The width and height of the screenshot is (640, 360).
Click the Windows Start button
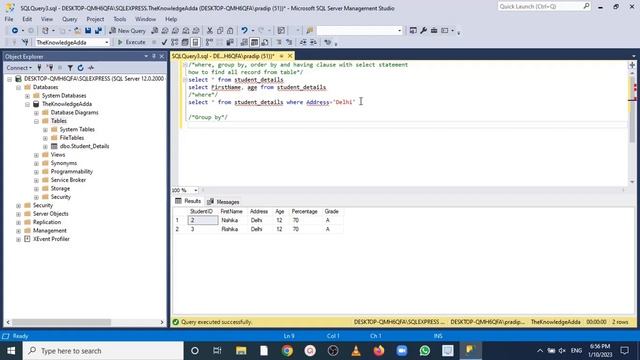(x=11, y=351)
